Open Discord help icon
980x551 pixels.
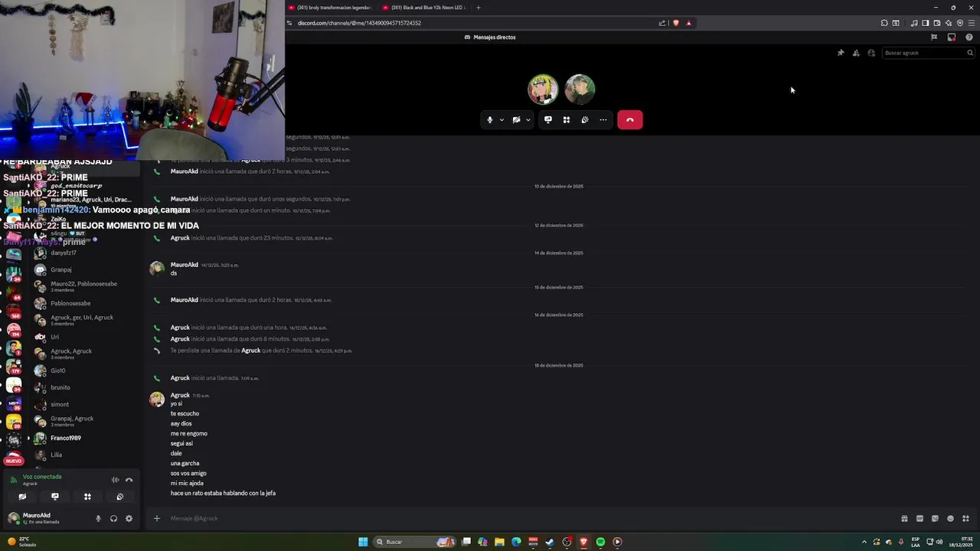969,37
